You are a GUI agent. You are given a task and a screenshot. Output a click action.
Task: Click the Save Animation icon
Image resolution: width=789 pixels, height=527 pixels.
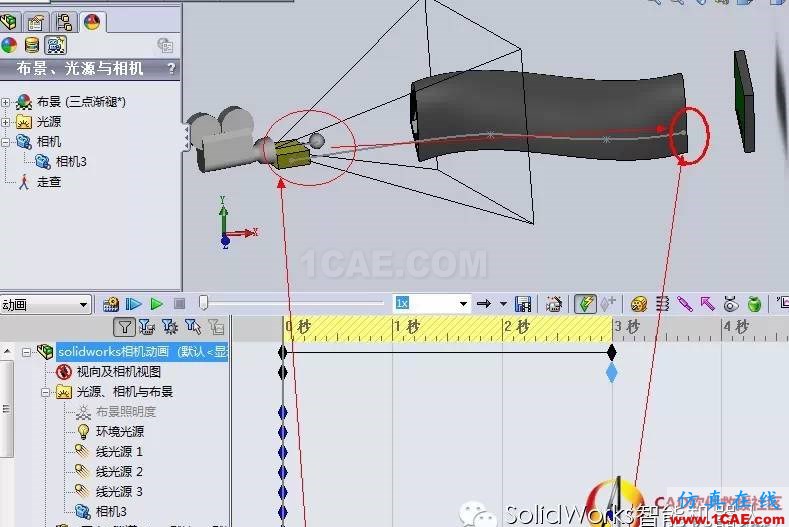[523, 304]
